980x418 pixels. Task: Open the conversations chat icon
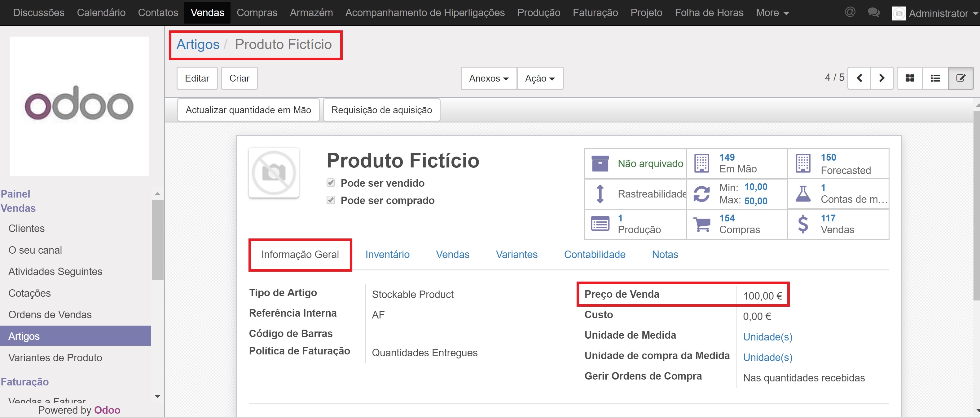tap(873, 13)
